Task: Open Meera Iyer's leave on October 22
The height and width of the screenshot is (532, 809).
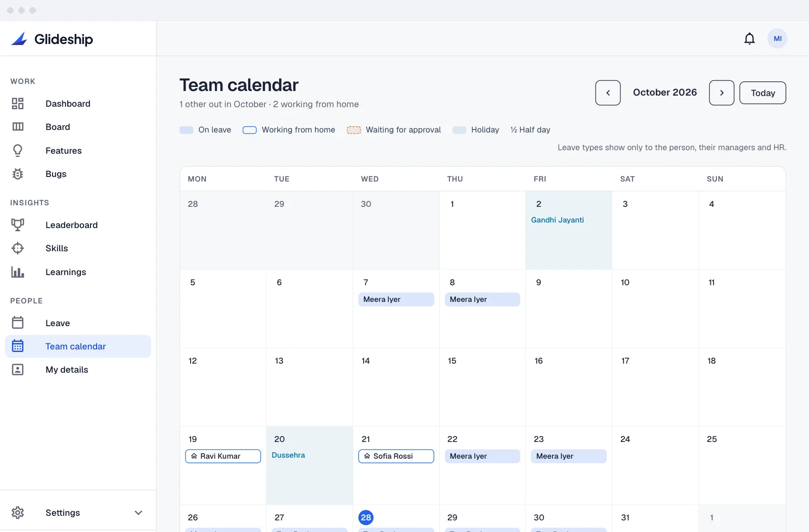Action: coord(482,456)
